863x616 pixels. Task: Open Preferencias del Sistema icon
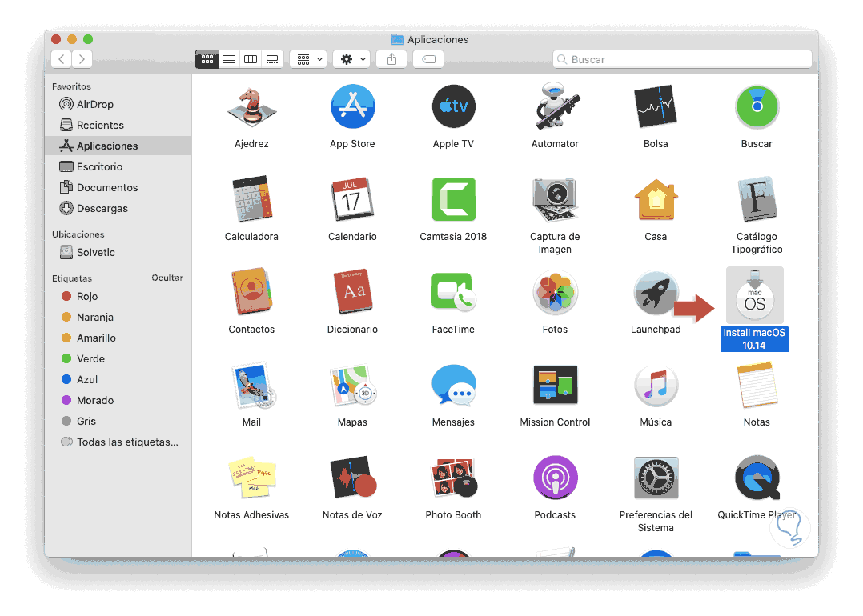[x=656, y=478]
